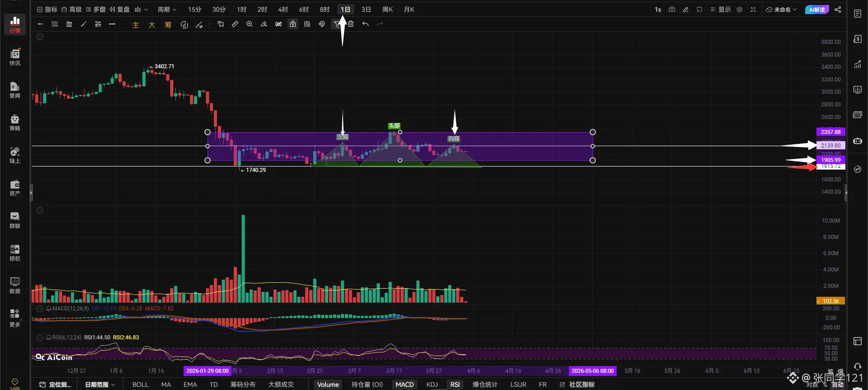Open the 多窗 multi-window button

(95, 10)
